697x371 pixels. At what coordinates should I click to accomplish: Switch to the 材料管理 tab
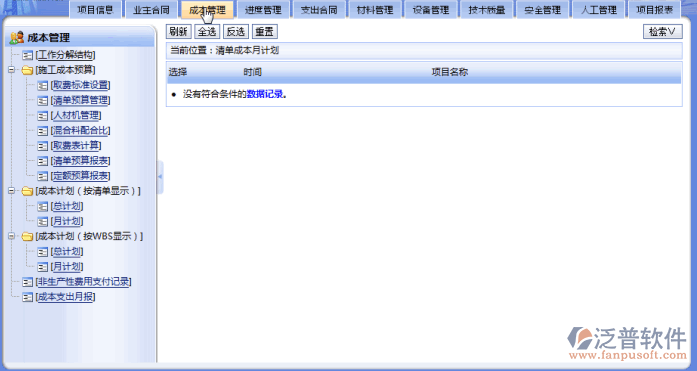(375, 10)
